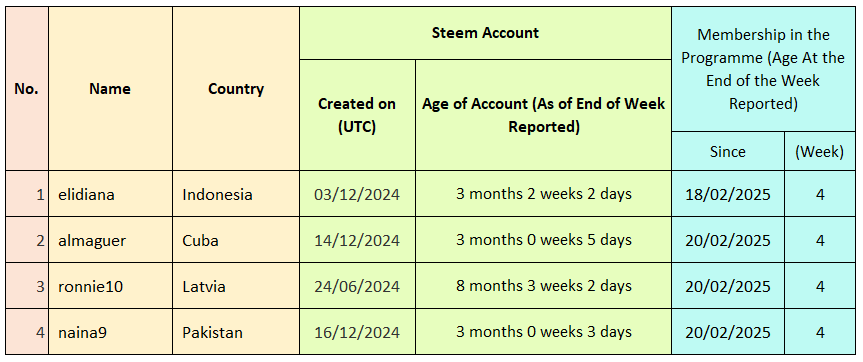Click the Pakistan country cell
Image resolution: width=863 pixels, height=362 pixels.
tap(236, 332)
